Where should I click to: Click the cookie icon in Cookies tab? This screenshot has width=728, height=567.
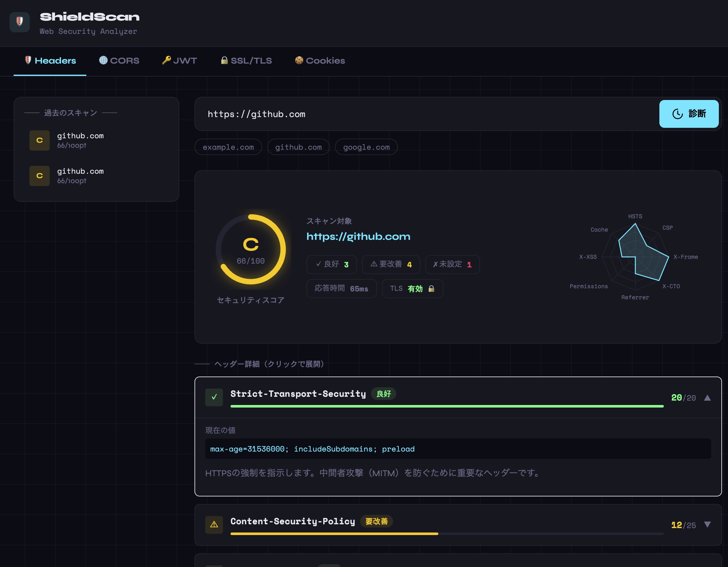299,60
